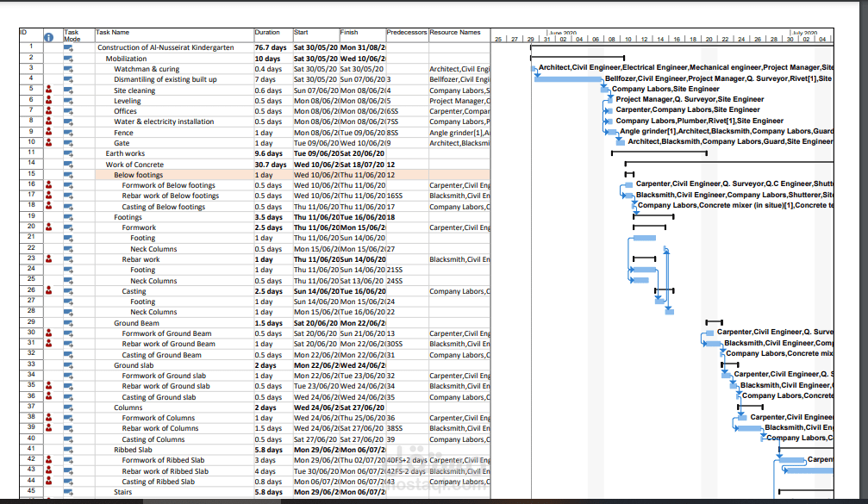Click task mode icon for Construction of Al-Nusseirat Kindergarten
This screenshot has height=504, width=868.
tap(68, 48)
